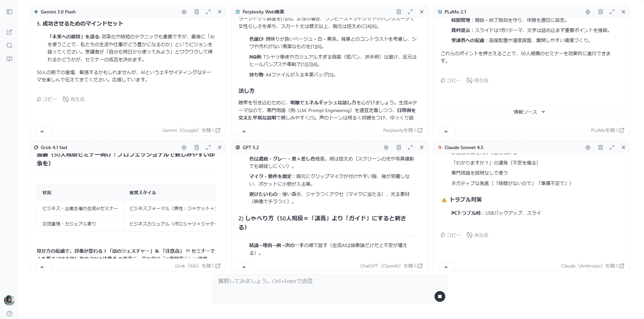
Task: Open the prompt library book icon
Action: (x=9, y=59)
